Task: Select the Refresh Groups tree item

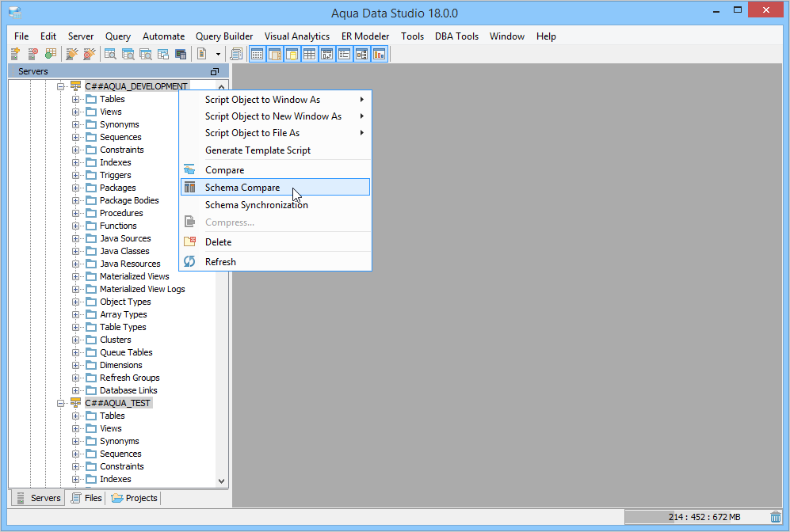Action: click(129, 378)
